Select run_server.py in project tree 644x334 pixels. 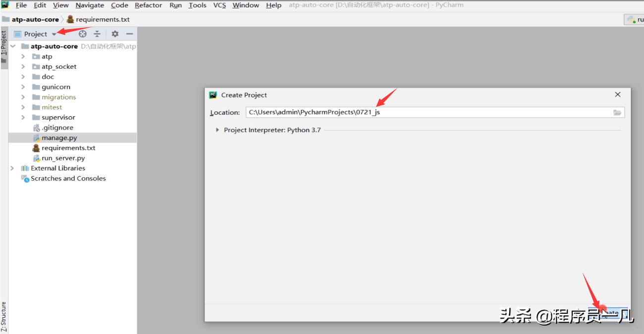[x=63, y=158]
